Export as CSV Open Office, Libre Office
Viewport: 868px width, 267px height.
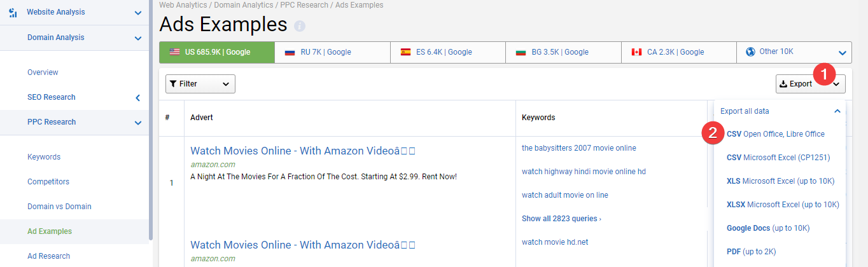776,134
